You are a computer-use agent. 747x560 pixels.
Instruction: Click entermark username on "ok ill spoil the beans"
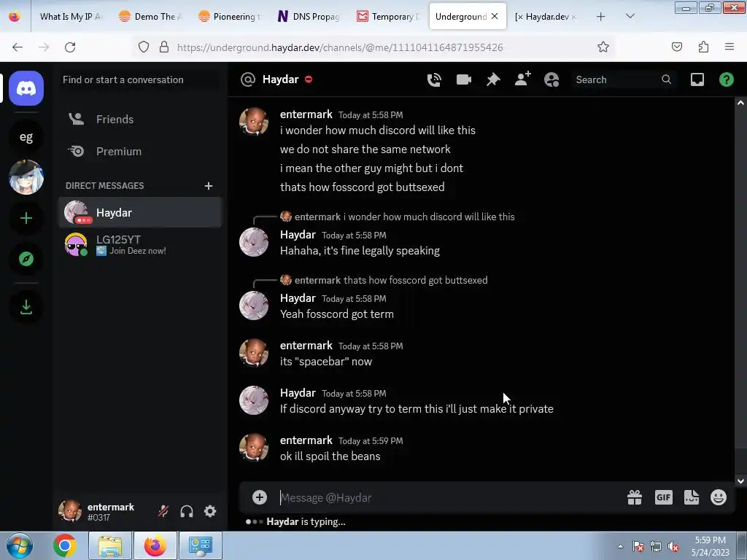pyautogui.click(x=306, y=440)
